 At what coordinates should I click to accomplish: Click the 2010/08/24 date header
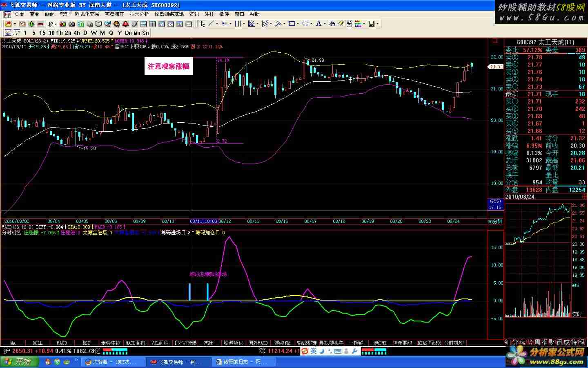(520, 197)
